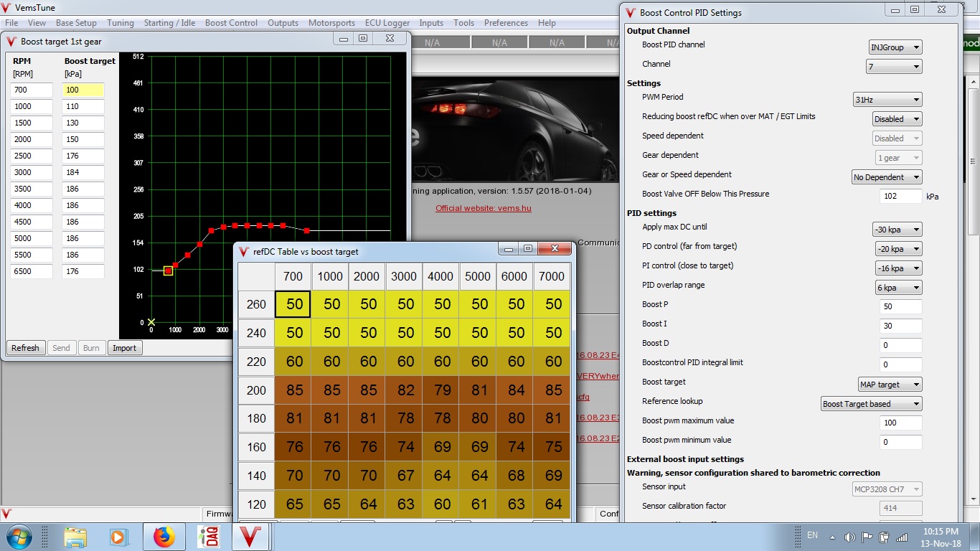Open the DAQ application in taskbar

click(209, 537)
